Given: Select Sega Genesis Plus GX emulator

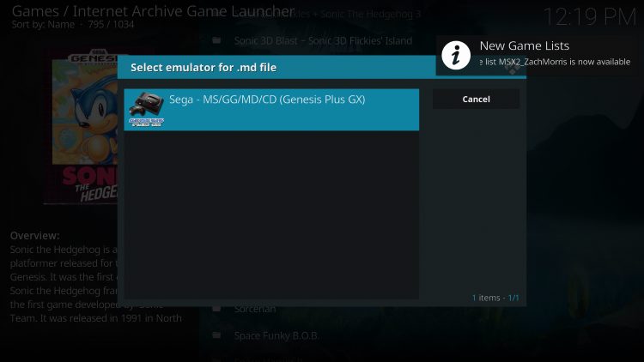Looking at the screenshot, I should tap(271, 110).
